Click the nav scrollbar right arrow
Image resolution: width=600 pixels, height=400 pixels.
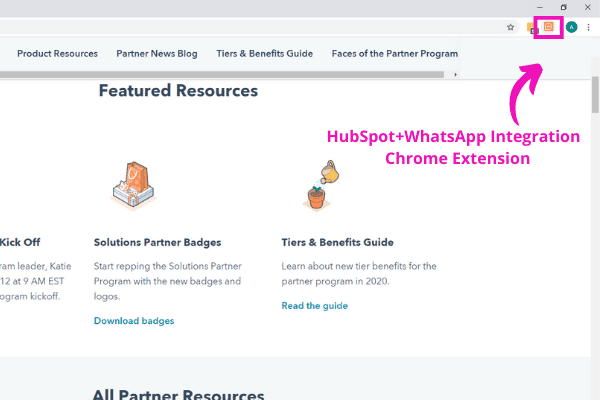[455, 75]
